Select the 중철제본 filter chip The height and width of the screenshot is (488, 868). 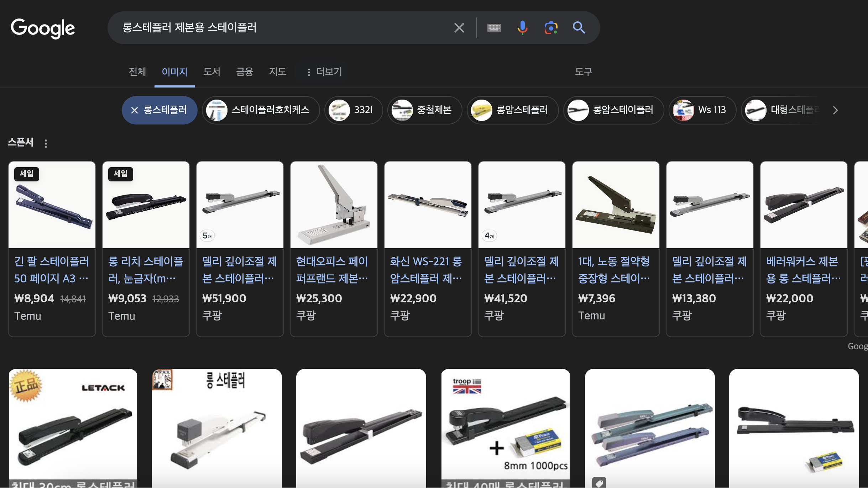[424, 110]
